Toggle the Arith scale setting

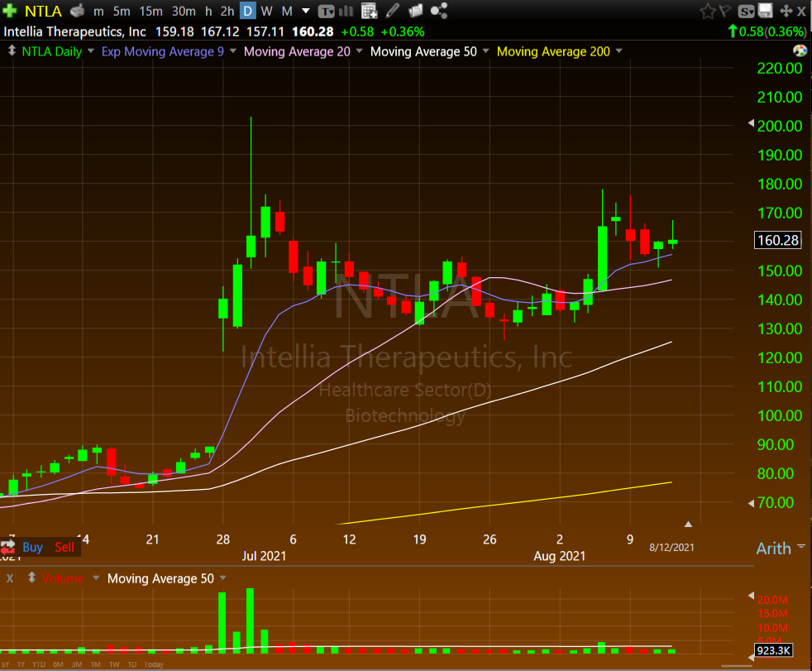(x=774, y=549)
